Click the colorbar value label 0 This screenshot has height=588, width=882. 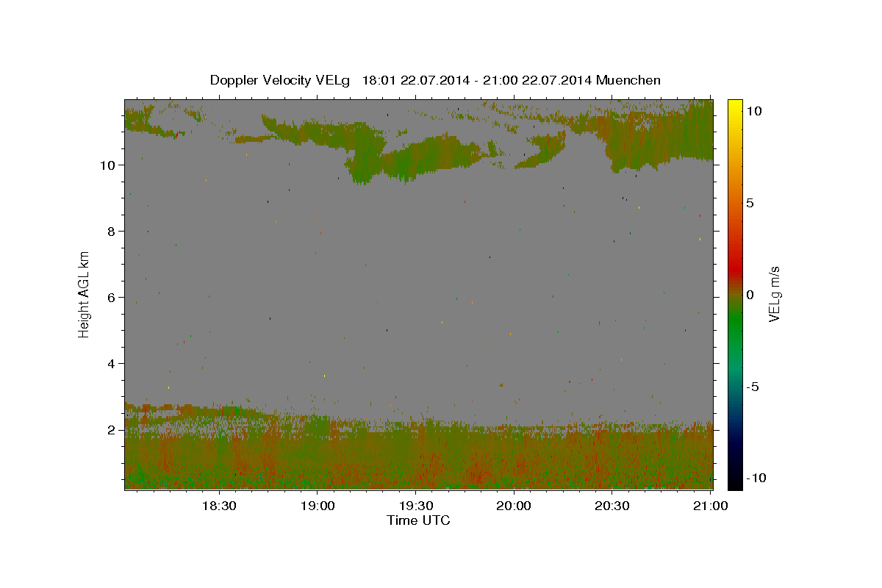[750, 295]
